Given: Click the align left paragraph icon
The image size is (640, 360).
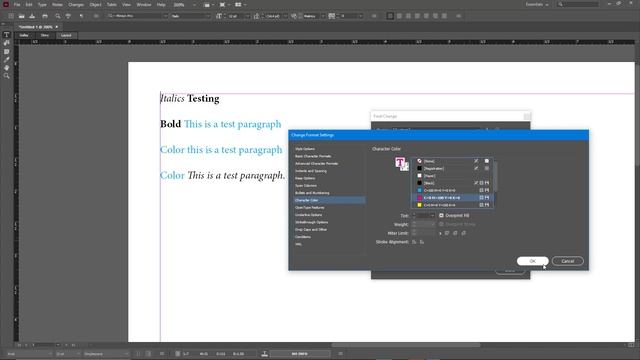Looking at the screenshot, I should point(390,16).
